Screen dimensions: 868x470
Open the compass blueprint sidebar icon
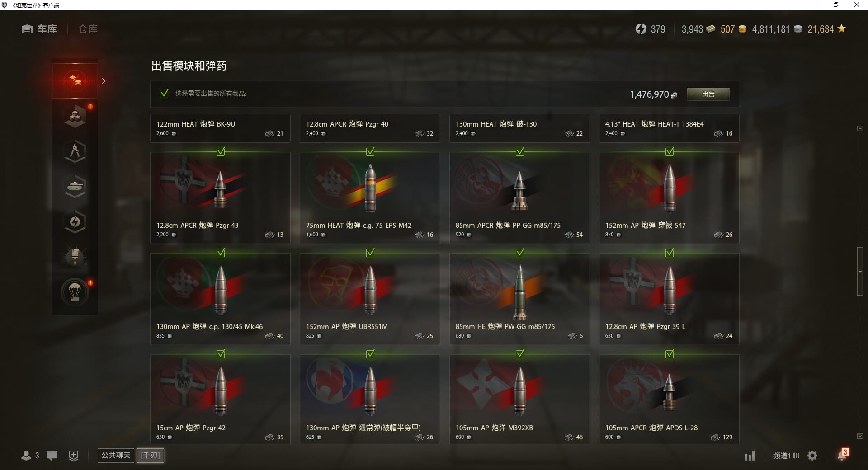tap(75, 151)
